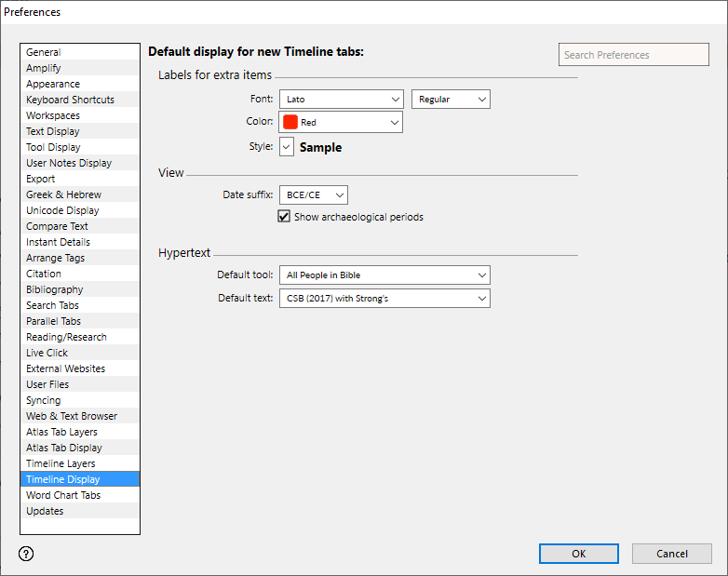The height and width of the screenshot is (576, 728).
Task: Open the Style dropdown next to Sample
Action: point(287,147)
